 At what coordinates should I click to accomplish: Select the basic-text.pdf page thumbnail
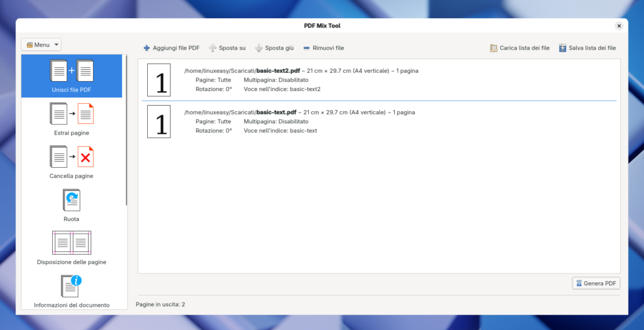click(159, 121)
